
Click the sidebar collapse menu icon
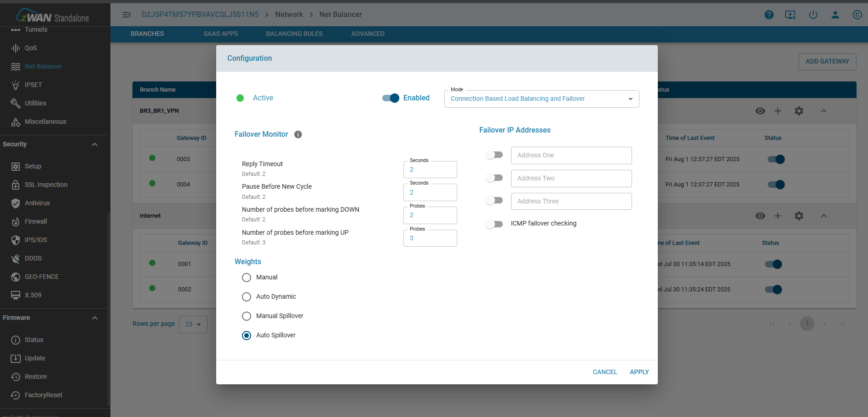[x=127, y=15]
